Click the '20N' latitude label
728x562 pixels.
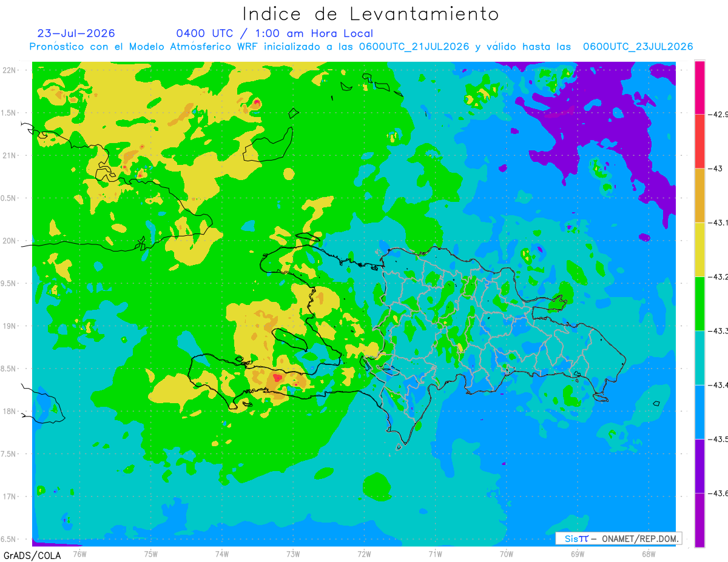pos(10,241)
